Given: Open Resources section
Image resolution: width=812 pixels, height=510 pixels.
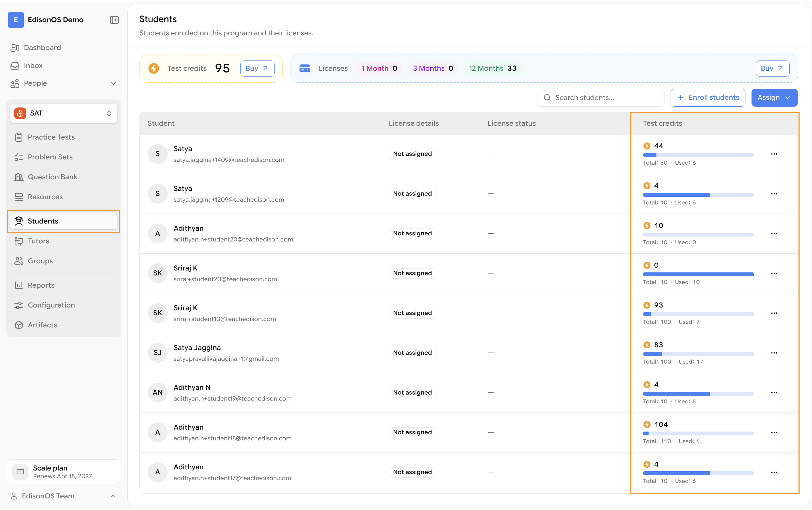Looking at the screenshot, I should (x=64, y=197).
